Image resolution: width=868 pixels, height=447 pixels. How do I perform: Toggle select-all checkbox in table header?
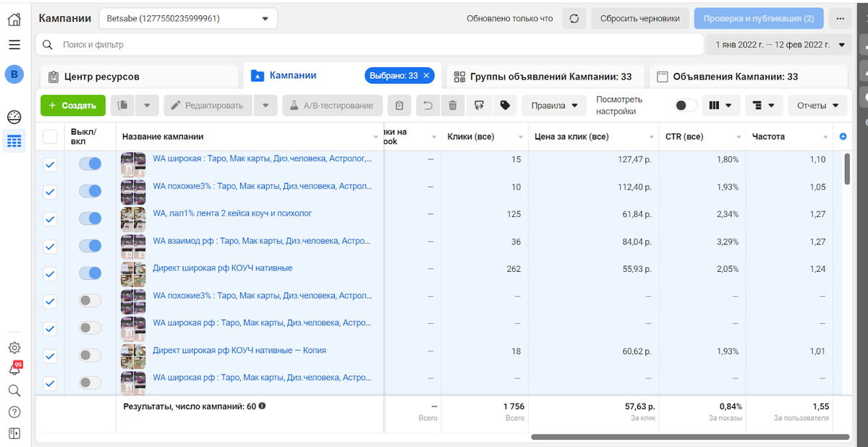coord(50,136)
